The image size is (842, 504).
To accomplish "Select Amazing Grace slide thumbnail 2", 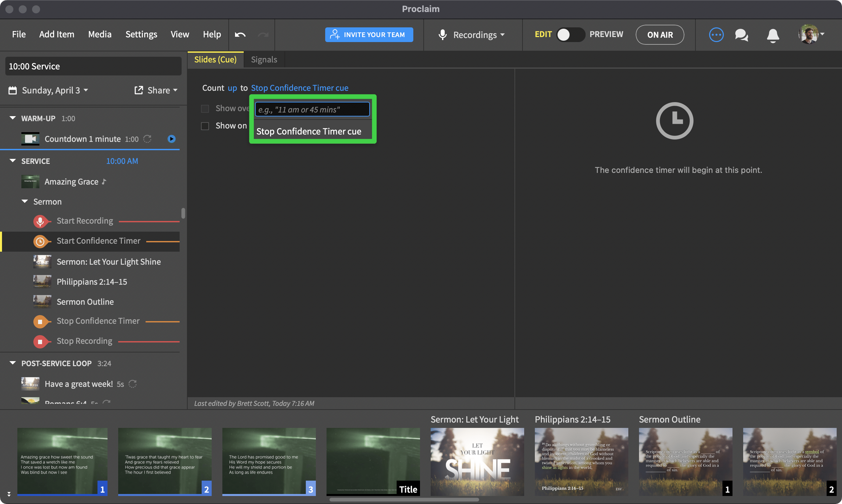I will [165, 461].
